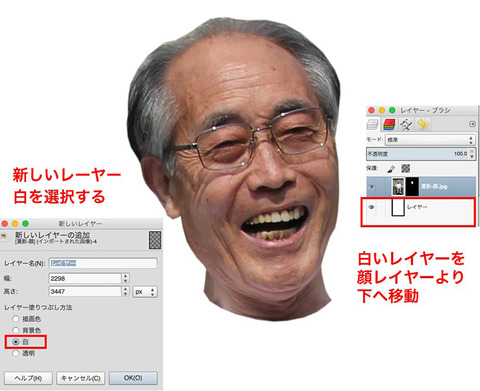Select the black layer mask thumbnail
Screen dimensions: 480x391
click(412, 187)
